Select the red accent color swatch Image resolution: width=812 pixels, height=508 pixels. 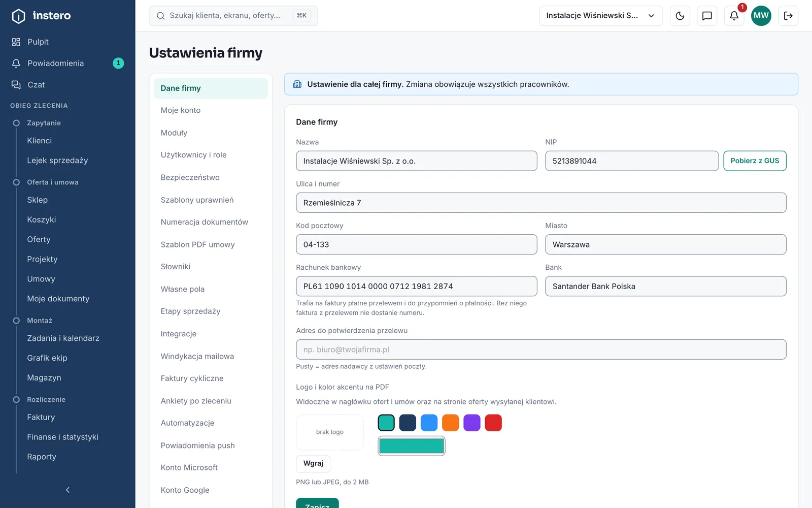click(493, 423)
